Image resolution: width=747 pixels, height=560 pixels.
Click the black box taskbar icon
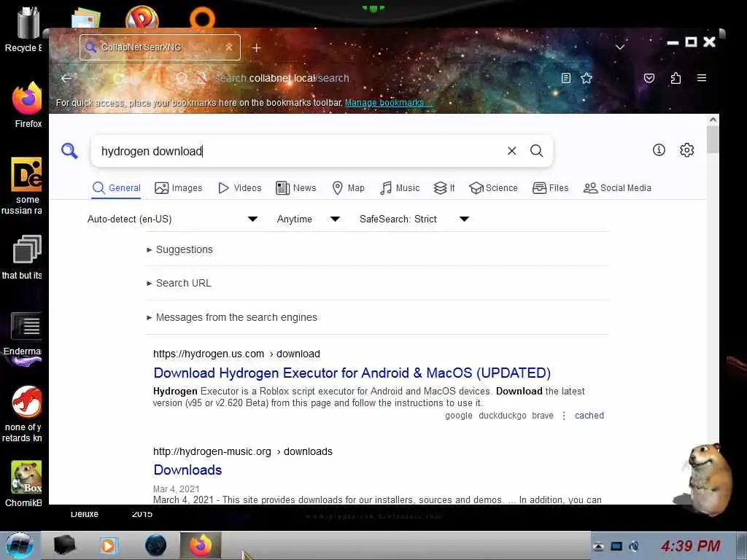[x=64, y=545]
